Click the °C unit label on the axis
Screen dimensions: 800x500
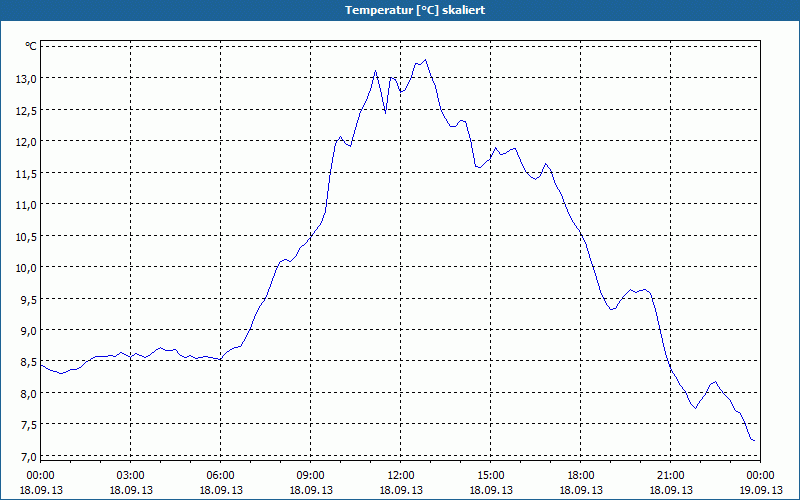tap(31, 46)
